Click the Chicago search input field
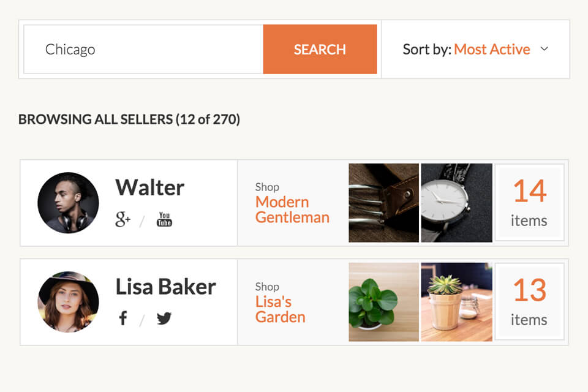This screenshot has width=588, height=392. pos(143,49)
